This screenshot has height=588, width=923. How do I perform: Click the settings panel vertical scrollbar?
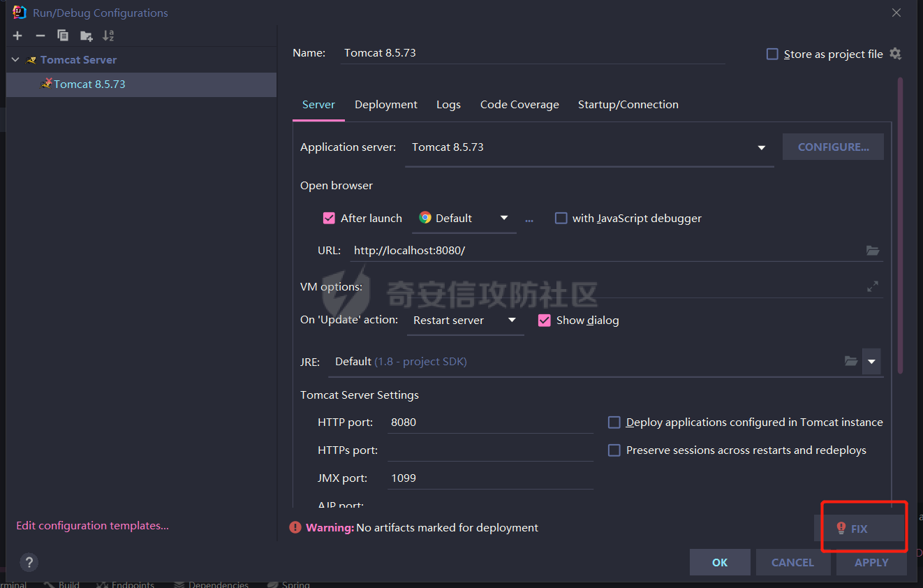tap(901, 225)
